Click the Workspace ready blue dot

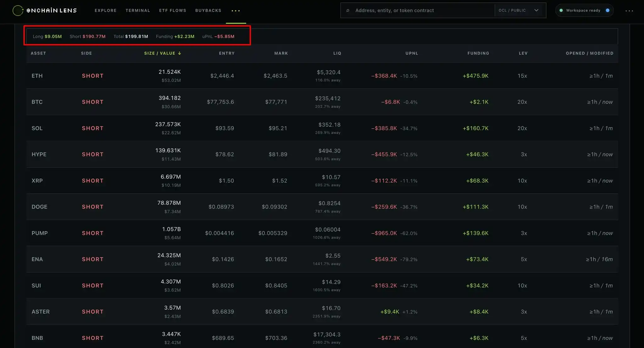[x=608, y=10]
